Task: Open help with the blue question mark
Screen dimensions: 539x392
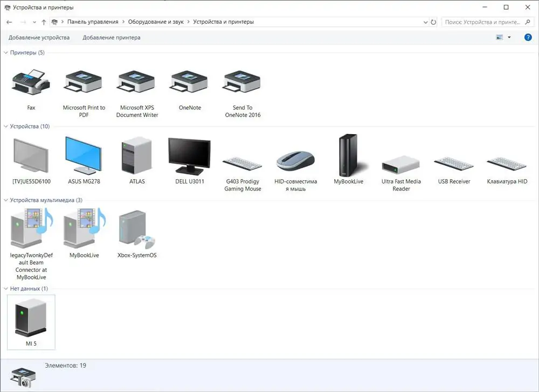Action: click(x=528, y=37)
